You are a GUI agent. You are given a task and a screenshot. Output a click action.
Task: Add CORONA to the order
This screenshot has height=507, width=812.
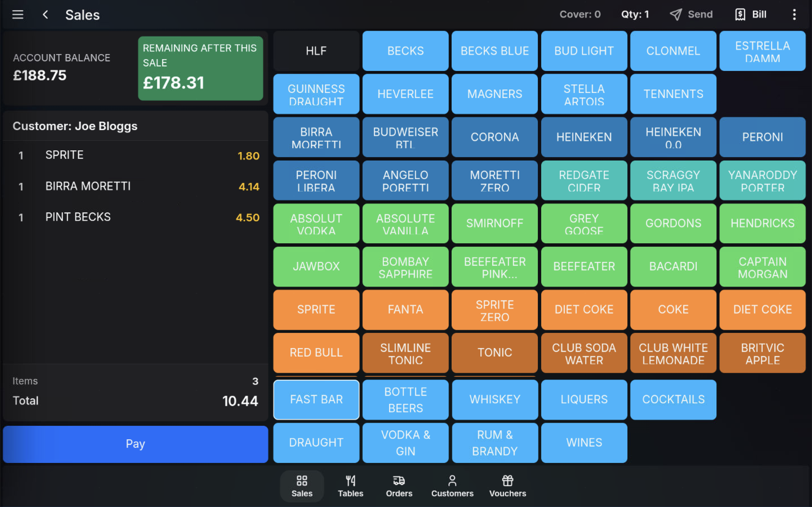click(495, 137)
